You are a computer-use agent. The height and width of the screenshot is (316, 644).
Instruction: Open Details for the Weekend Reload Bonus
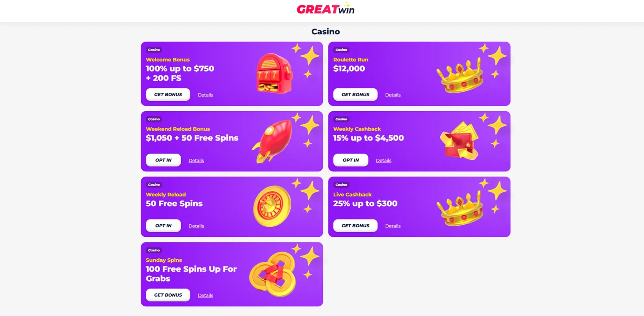coord(196,160)
